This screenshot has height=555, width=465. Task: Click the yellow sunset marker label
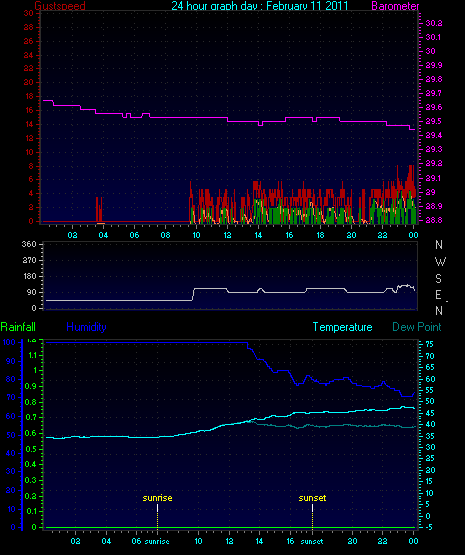pyautogui.click(x=312, y=498)
